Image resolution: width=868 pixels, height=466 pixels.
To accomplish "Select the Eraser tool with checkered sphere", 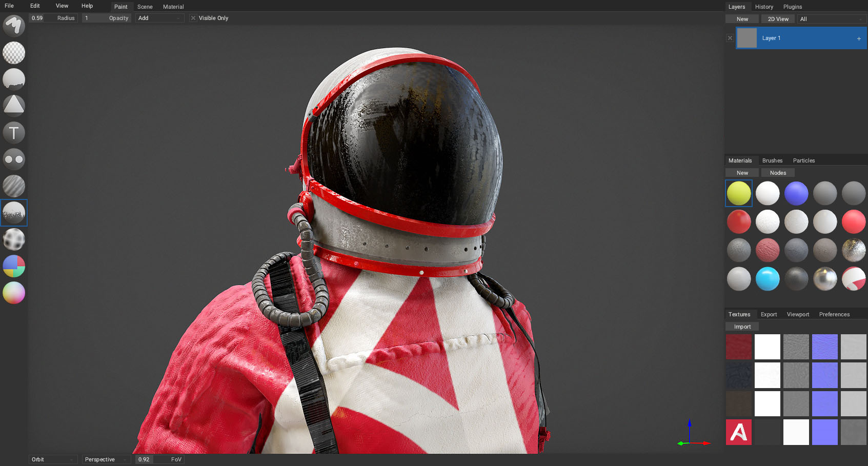I will pos(14,52).
